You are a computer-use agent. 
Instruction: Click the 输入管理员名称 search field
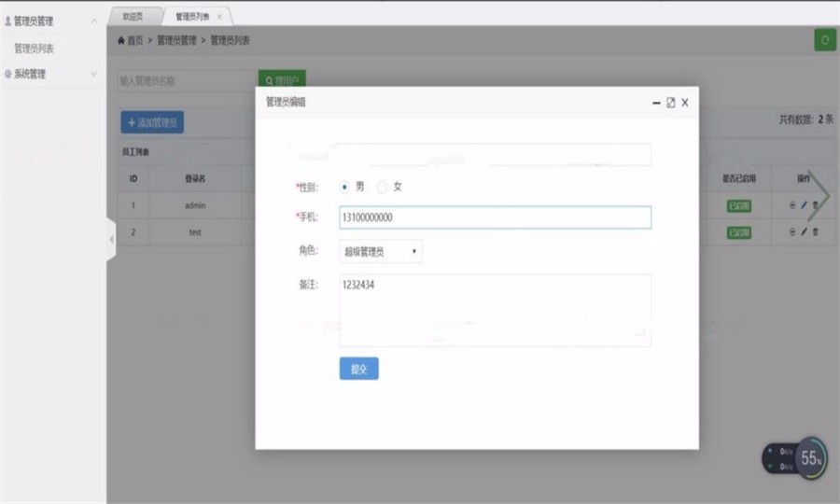(187, 81)
